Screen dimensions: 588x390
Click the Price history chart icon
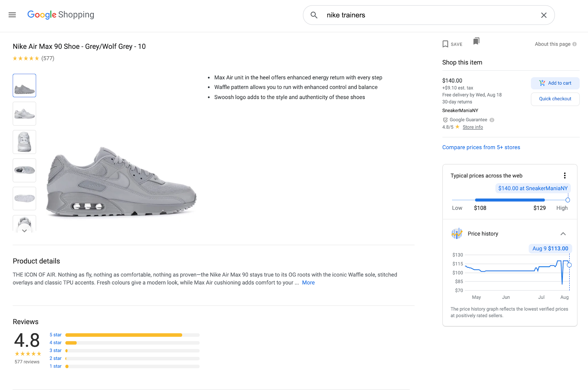click(x=457, y=234)
